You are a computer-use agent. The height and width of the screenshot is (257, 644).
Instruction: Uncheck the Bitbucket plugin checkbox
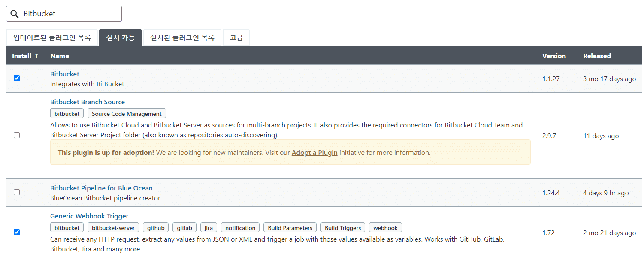(x=17, y=78)
